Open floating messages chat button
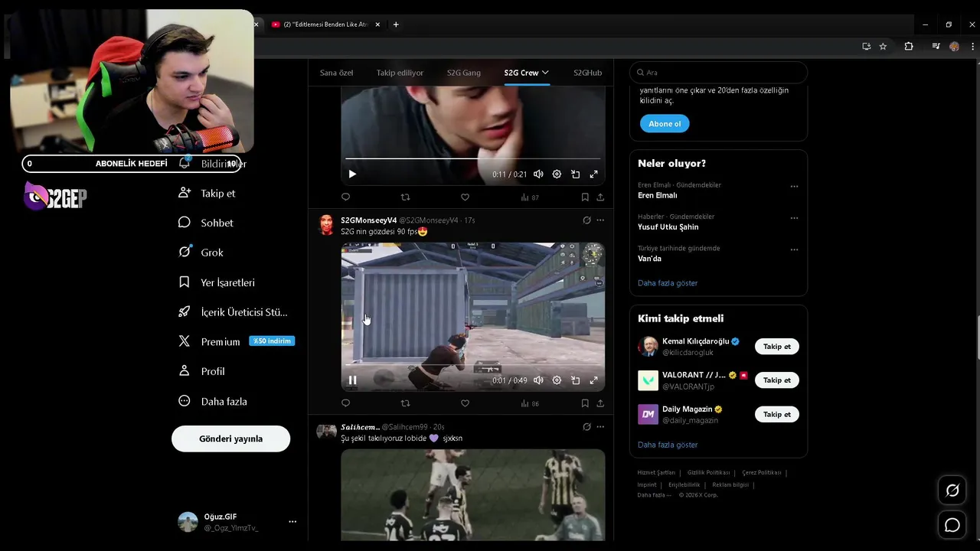The width and height of the screenshot is (980, 551). pos(952,525)
